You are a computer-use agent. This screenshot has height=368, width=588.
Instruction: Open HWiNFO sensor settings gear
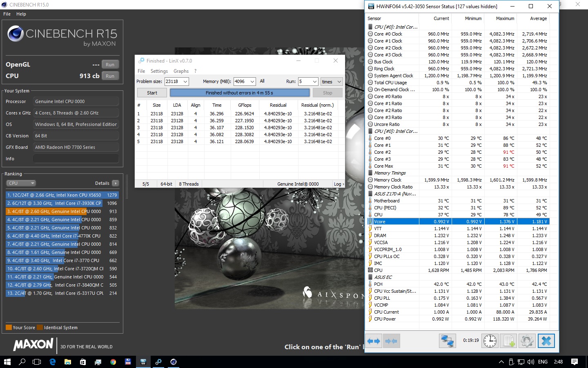pyautogui.click(x=527, y=341)
